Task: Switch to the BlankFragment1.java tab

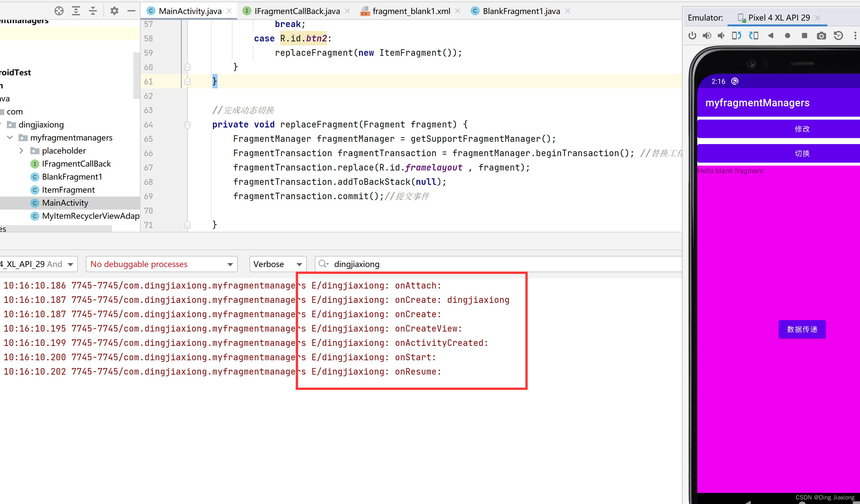Action: pos(521,11)
